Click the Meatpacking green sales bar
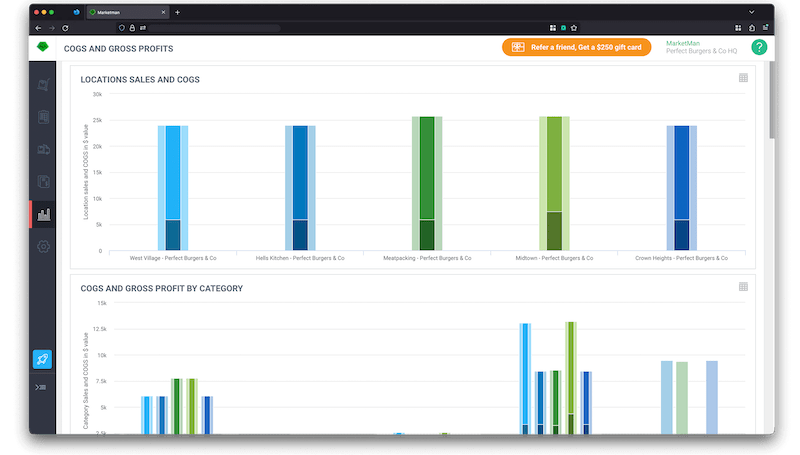The width and height of the screenshot is (800, 455). pos(427,168)
